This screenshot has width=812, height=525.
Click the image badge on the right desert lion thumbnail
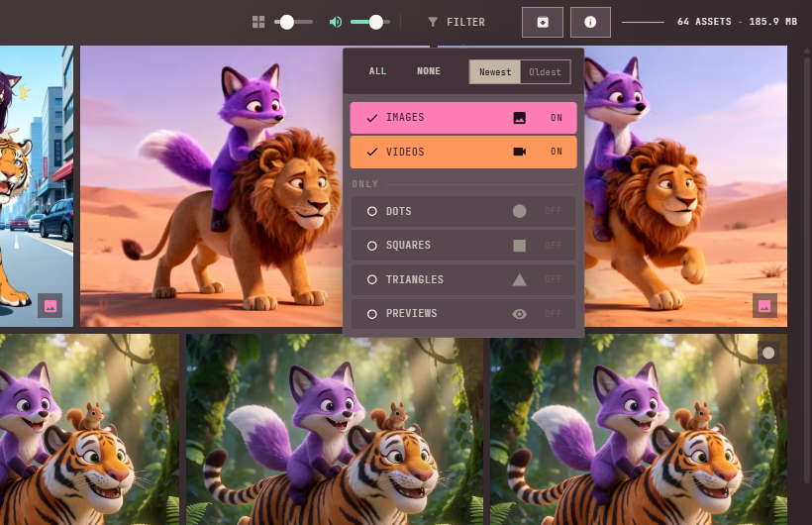764,306
